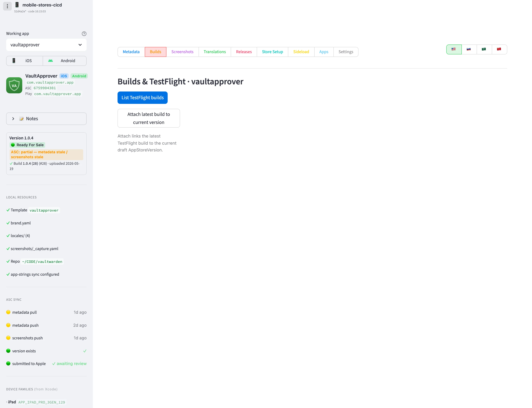Switch to the Saudi Arabia flag locale
Viewport: 532px width, 408px height.
pyautogui.click(x=484, y=49)
